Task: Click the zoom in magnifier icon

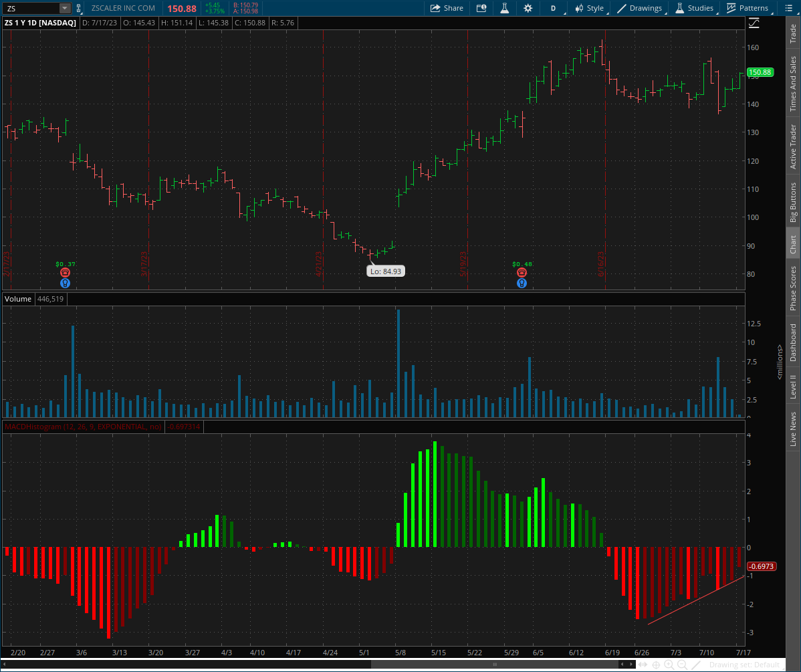Action: pos(669,665)
